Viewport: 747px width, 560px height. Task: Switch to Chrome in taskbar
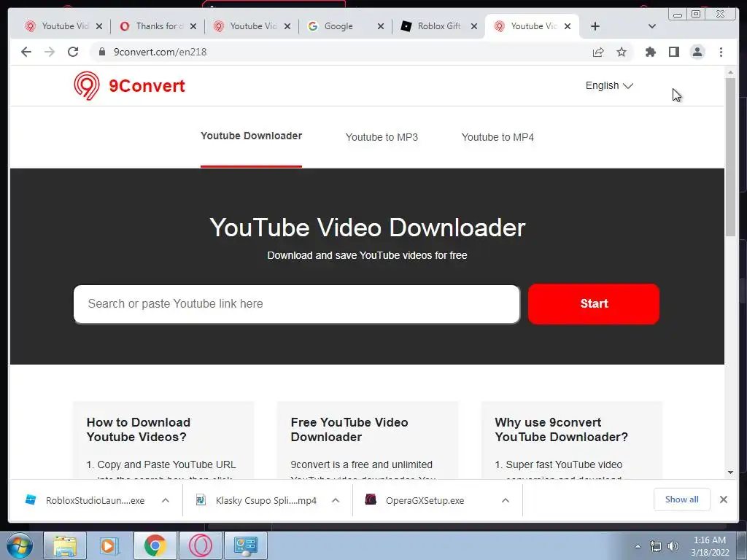[x=155, y=545]
